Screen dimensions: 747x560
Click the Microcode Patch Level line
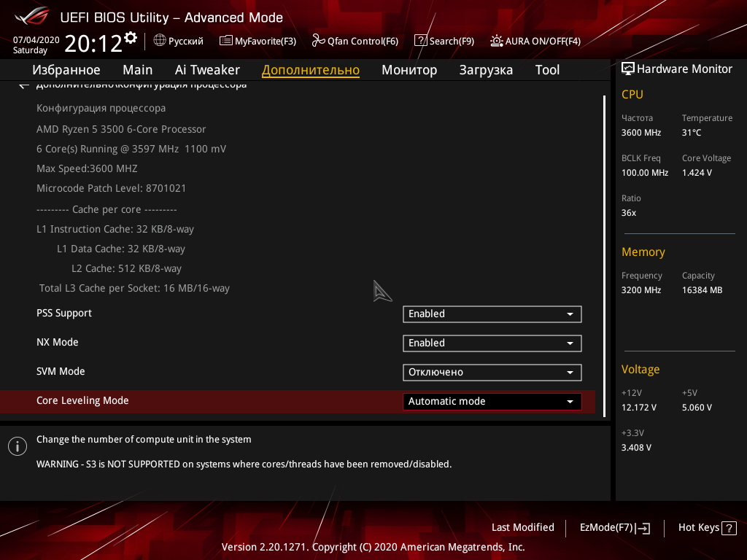coord(111,188)
